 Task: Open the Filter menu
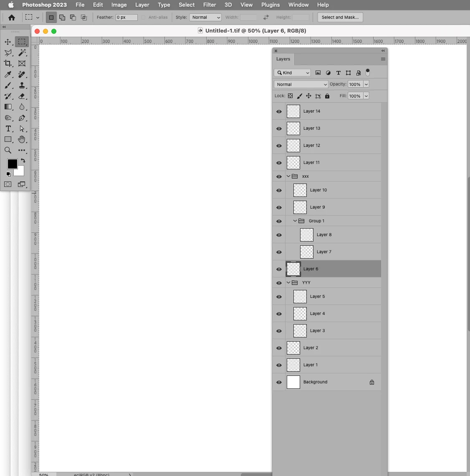(x=210, y=5)
